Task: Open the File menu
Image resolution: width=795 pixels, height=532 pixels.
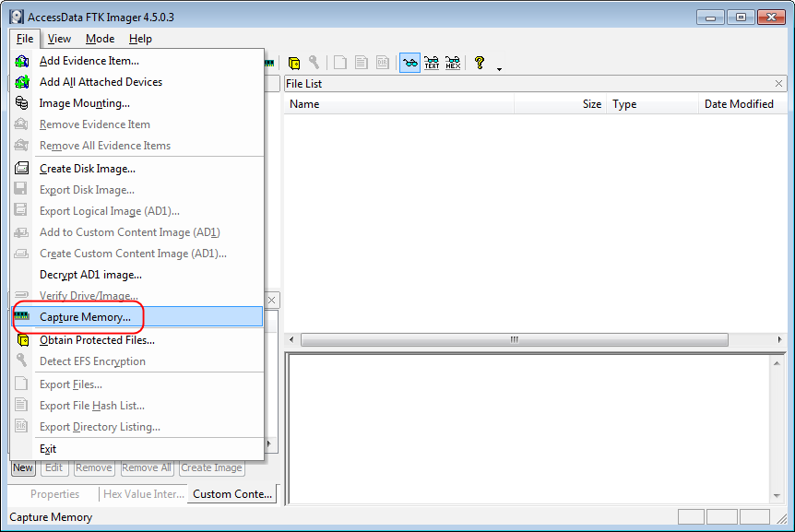Action: point(25,39)
